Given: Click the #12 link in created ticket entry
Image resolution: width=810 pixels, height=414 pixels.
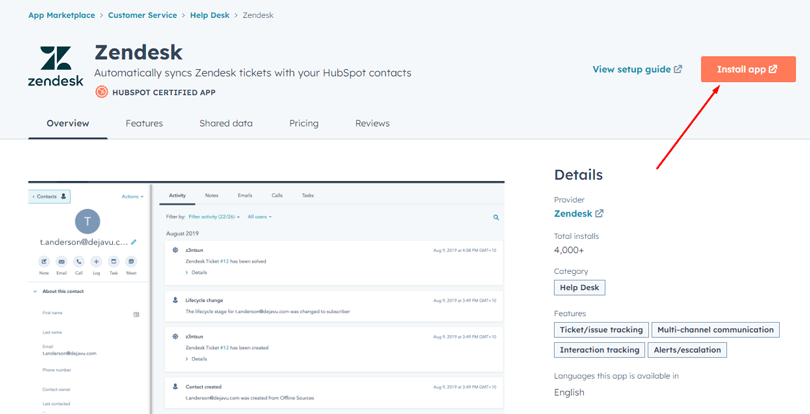Looking at the screenshot, I should (224, 348).
